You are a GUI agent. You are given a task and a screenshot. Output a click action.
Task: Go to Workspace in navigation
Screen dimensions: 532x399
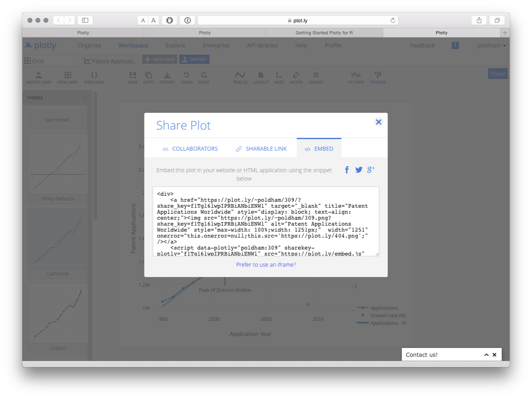coord(133,45)
